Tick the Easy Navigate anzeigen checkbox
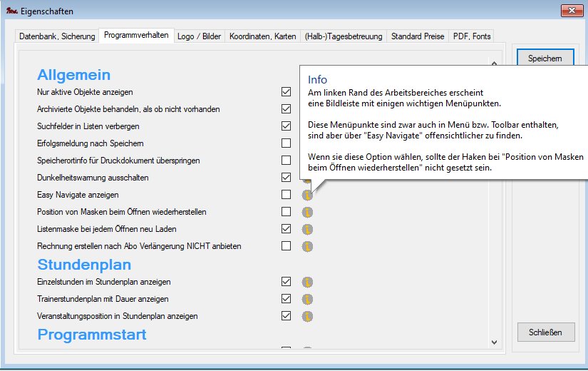 [x=286, y=195]
